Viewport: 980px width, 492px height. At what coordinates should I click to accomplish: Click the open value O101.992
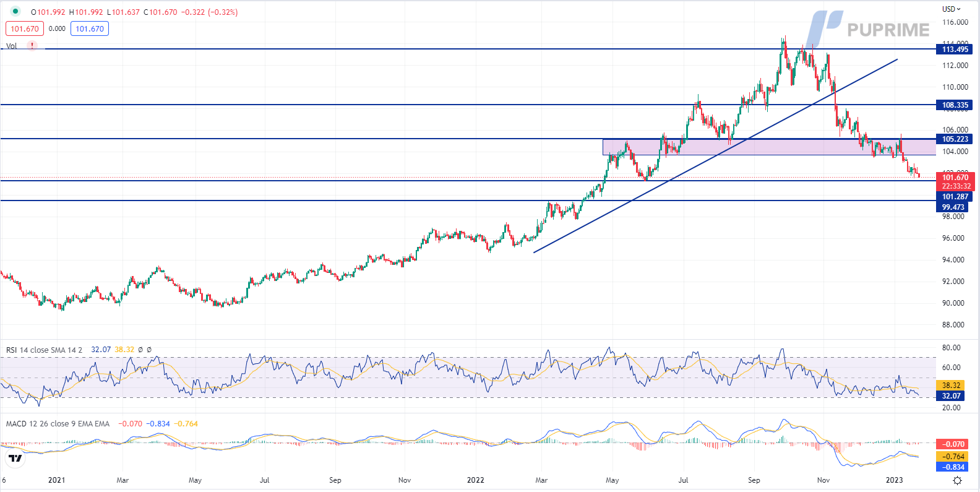point(48,12)
